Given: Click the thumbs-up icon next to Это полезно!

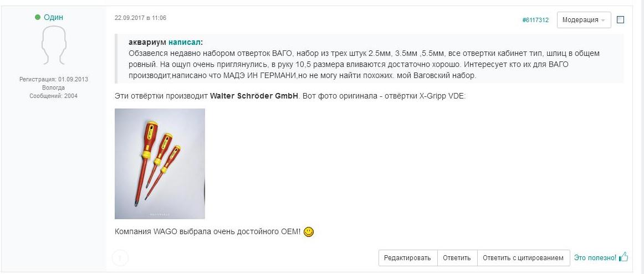Looking at the screenshot, I should pos(623,257).
